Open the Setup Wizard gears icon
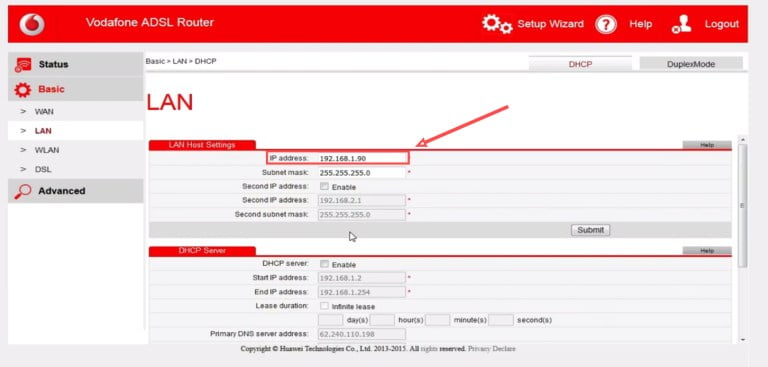Image resolution: width=768 pixels, height=367 pixels. click(497, 24)
